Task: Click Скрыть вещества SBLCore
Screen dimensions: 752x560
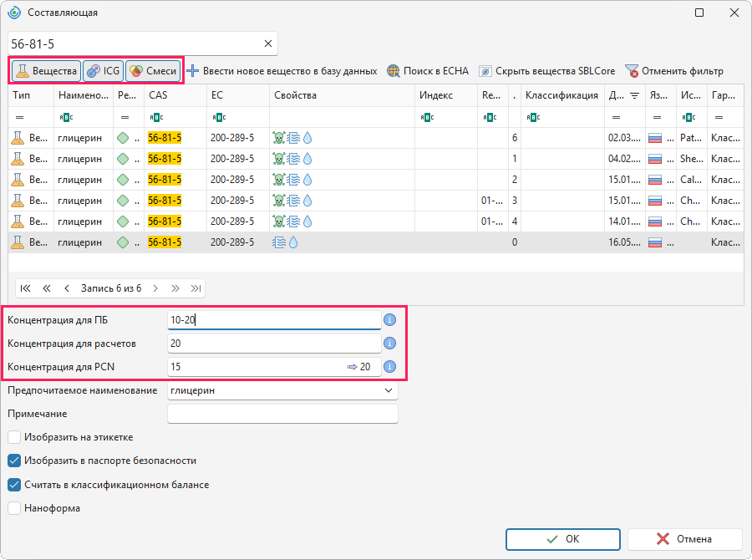Action: click(546, 71)
